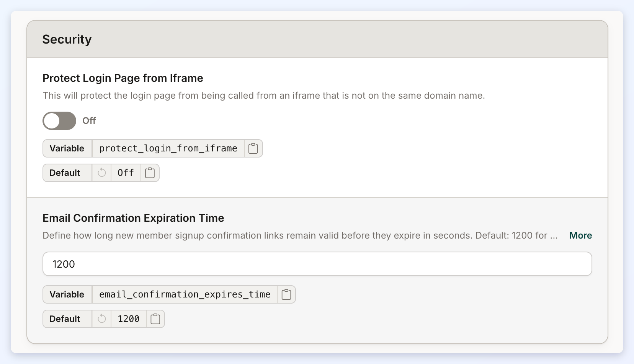This screenshot has height=364, width=634.
Task: Click the Default label beside Off
Action: pos(65,173)
